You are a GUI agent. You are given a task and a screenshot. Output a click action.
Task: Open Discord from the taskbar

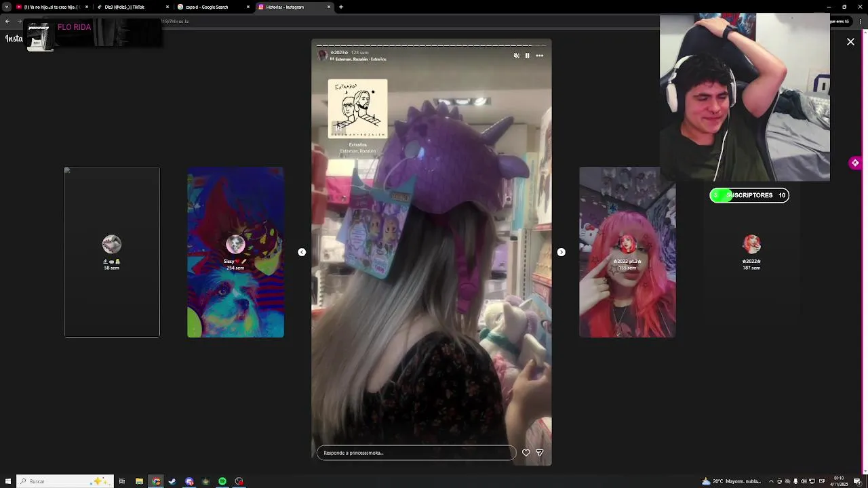pyautogui.click(x=189, y=481)
